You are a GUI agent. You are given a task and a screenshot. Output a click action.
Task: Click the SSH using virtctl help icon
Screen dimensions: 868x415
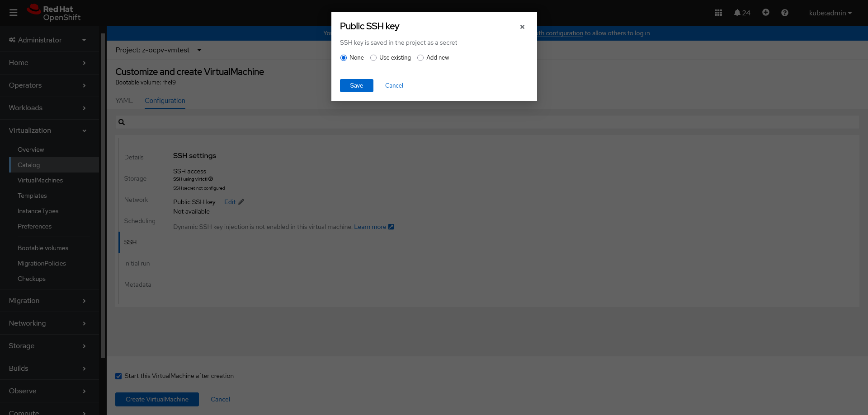211,179
